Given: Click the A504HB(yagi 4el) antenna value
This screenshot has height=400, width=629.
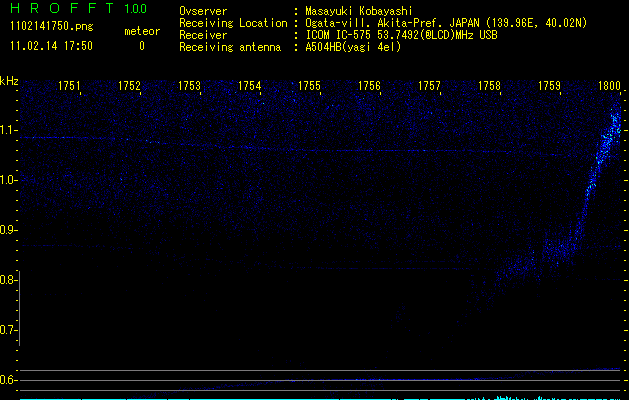Looking at the screenshot, I should coord(353,47).
